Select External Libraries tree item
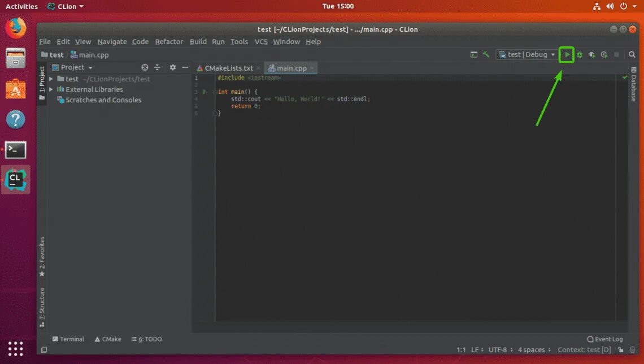The image size is (644, 364). coord(90,89)
